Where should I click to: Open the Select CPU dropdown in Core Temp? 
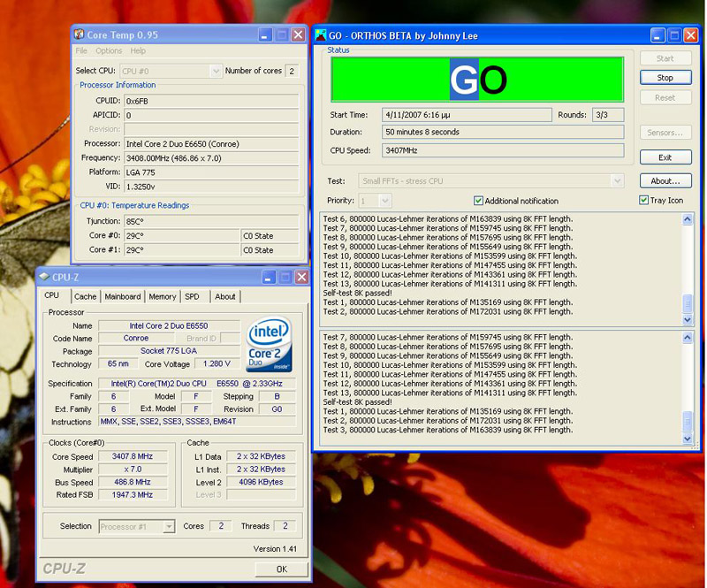[216, 71]
